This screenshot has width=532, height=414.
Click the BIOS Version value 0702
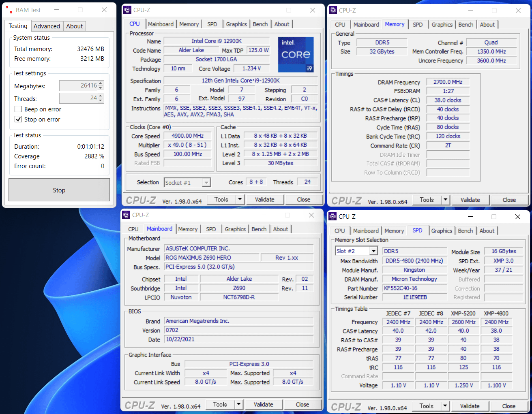point(238,330)
